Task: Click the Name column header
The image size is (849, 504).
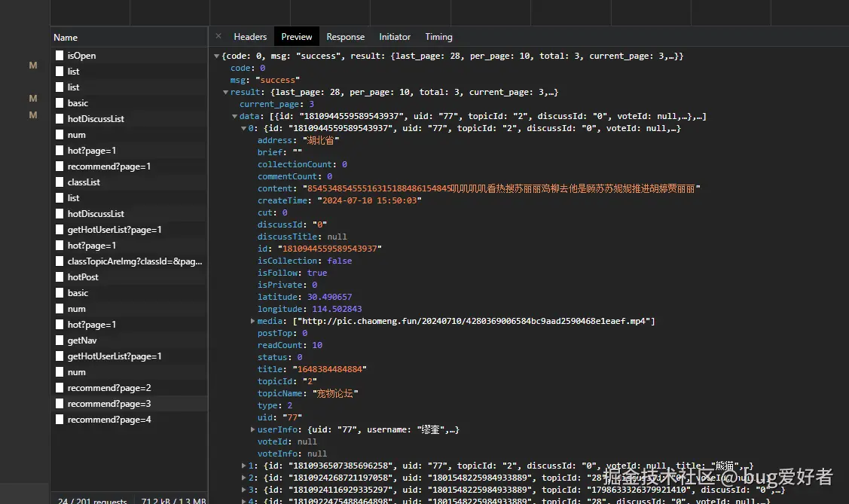Action: (x=66, y=38)
